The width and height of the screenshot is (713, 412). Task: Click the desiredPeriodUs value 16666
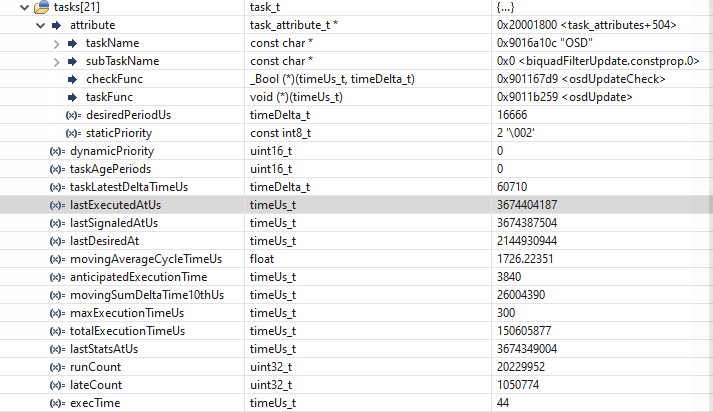click(512, 115)
